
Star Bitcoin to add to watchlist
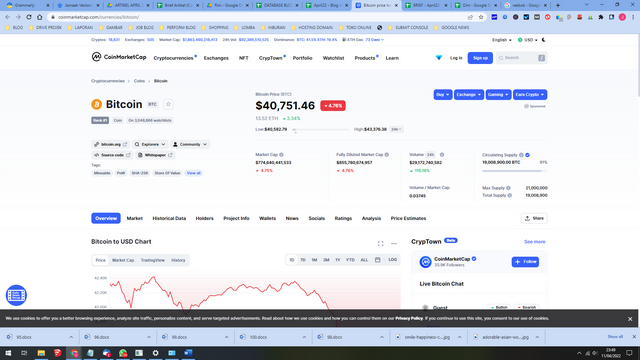(168, 104)
